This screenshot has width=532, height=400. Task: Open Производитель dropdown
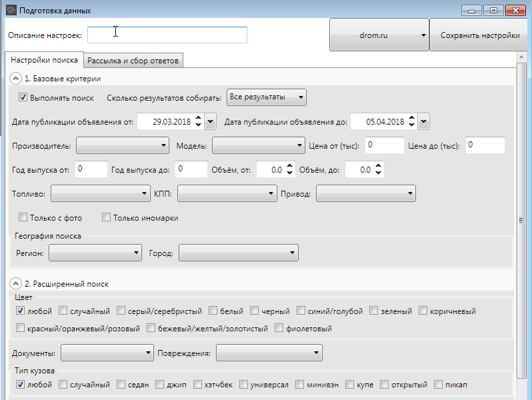pos(123,145)
